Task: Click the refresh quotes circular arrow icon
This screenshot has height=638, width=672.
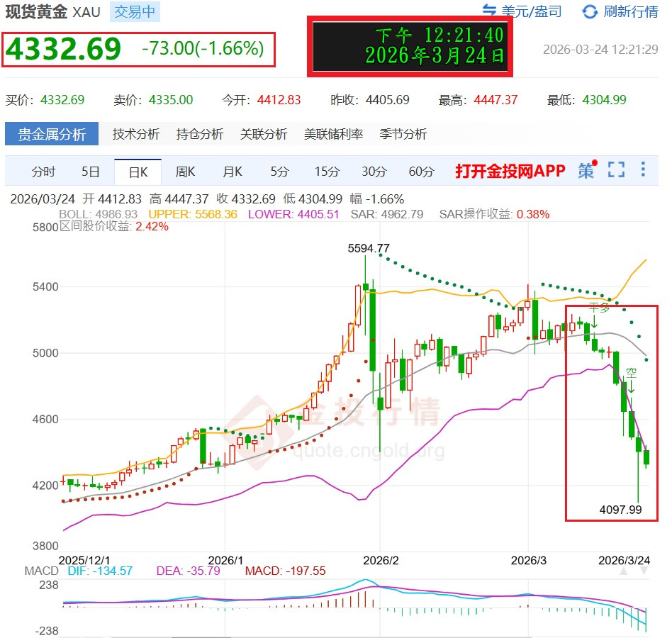Action: 590,11
